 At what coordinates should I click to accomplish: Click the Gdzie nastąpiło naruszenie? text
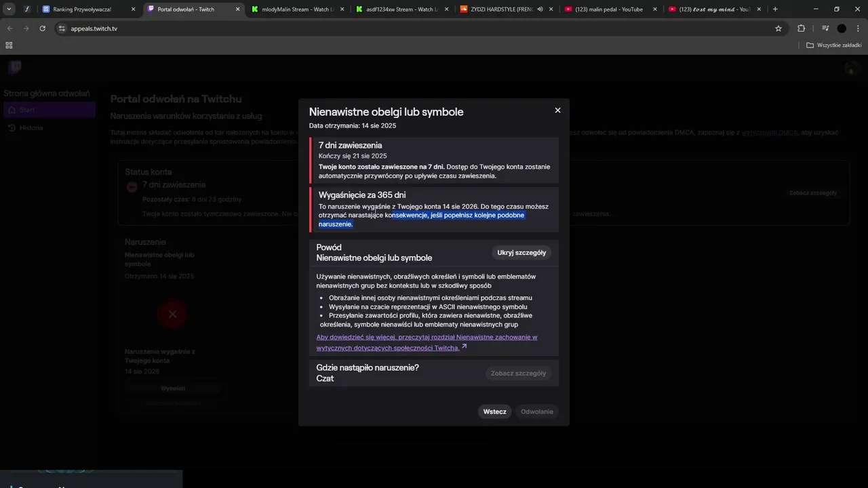(368, 367)
